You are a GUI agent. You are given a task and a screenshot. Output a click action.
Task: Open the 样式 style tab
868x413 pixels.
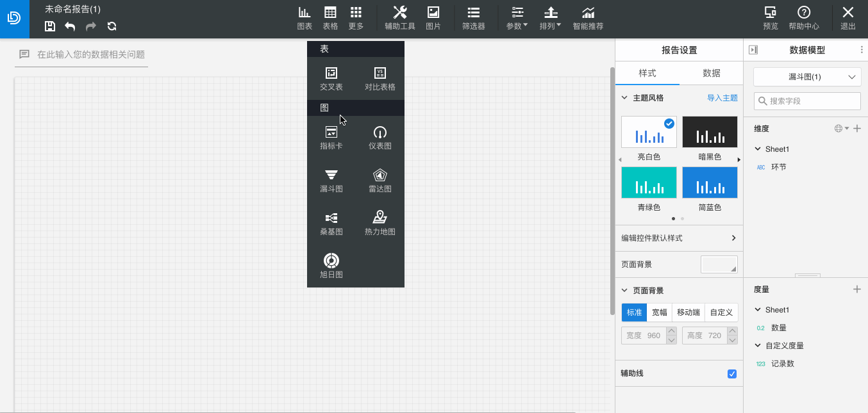click(647, 73)
